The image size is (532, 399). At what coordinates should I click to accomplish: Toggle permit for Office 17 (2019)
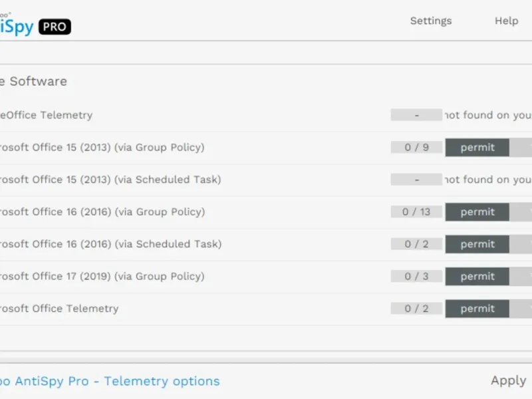click(x=477, y=277)
